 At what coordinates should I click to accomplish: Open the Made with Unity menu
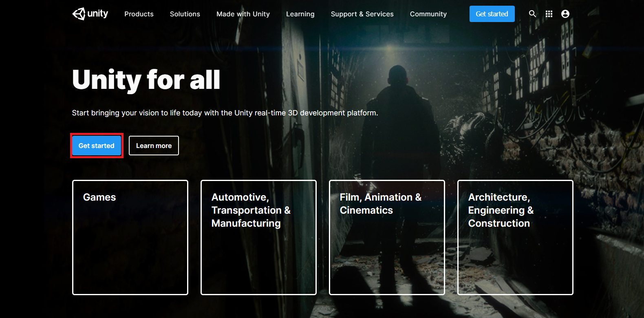pyautogui.click(x=243, y=14)
